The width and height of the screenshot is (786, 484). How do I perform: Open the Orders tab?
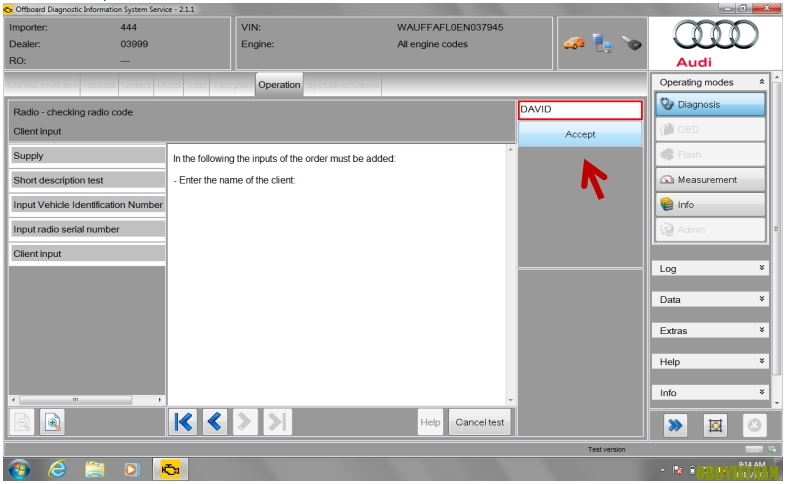[x=136, y=85]
